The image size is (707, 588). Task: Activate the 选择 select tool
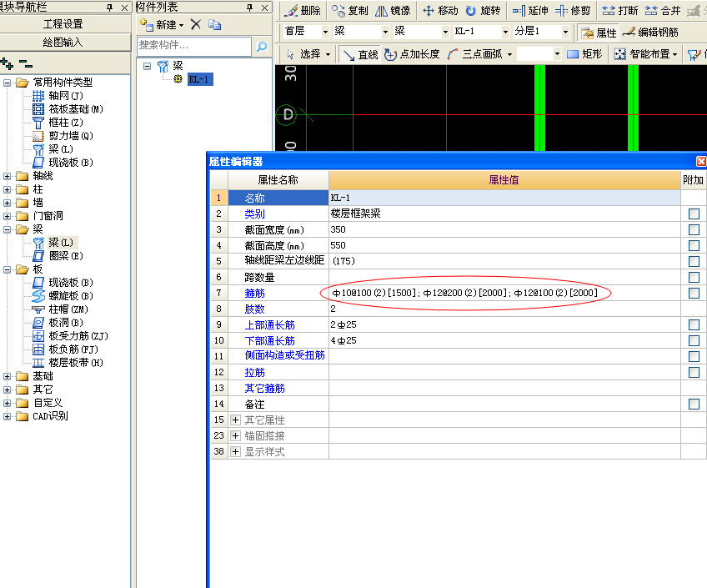coord(308,54)
